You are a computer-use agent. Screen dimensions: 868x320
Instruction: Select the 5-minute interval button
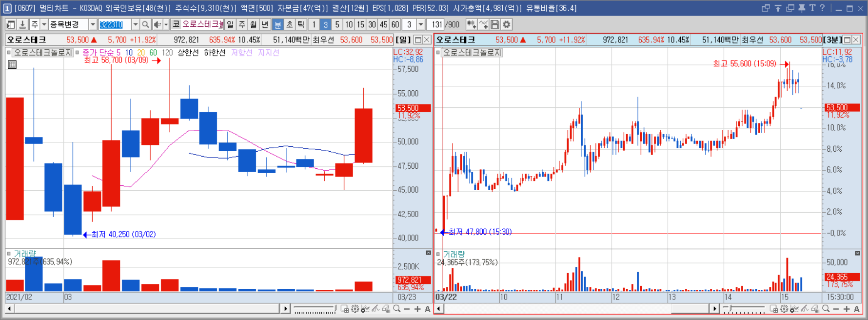(x=337, y=24)
